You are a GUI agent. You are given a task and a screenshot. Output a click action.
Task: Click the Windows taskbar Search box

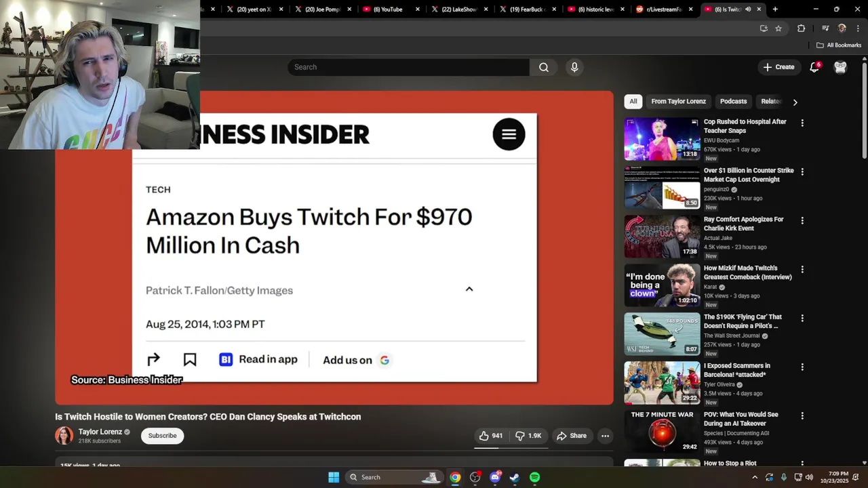click(x=394, y=477)
